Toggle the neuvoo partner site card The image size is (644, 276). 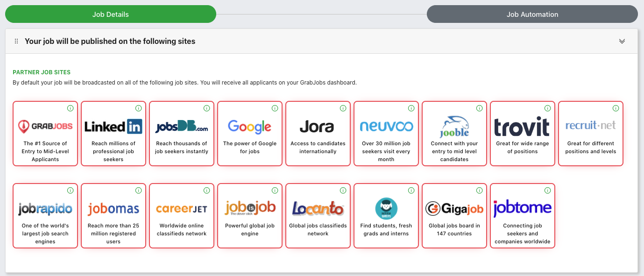pyautogui.click(x=386, y=134)
